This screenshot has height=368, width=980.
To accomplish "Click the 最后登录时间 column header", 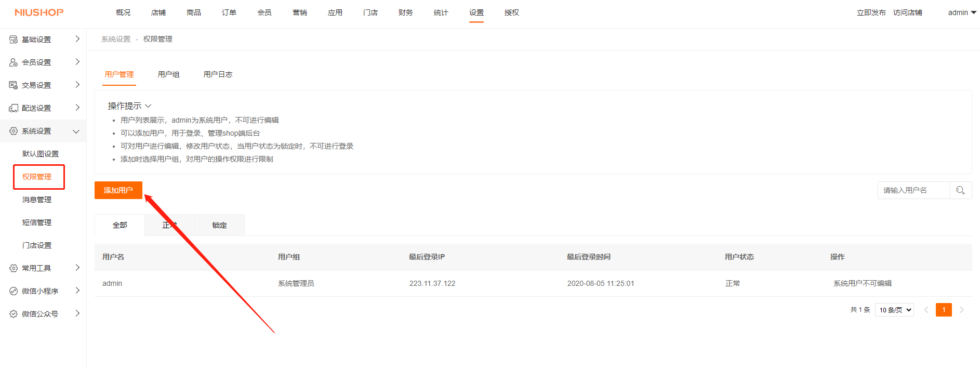I will [589, 257].
